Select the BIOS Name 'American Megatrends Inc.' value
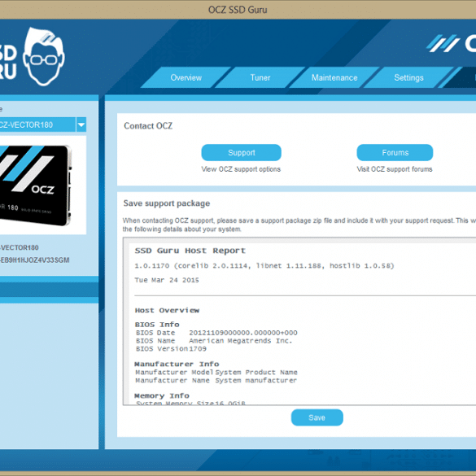Image resolution: width=476 pixels, height=476 pixels. click(240, 341)
